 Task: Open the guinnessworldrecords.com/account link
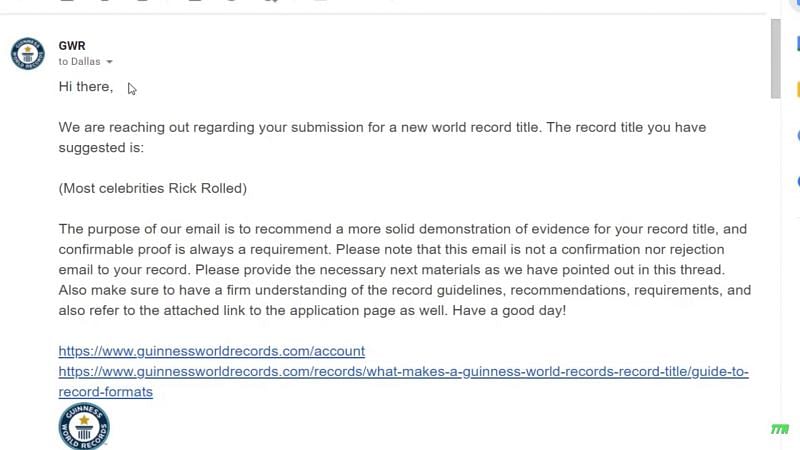click(x=212, y=351)
